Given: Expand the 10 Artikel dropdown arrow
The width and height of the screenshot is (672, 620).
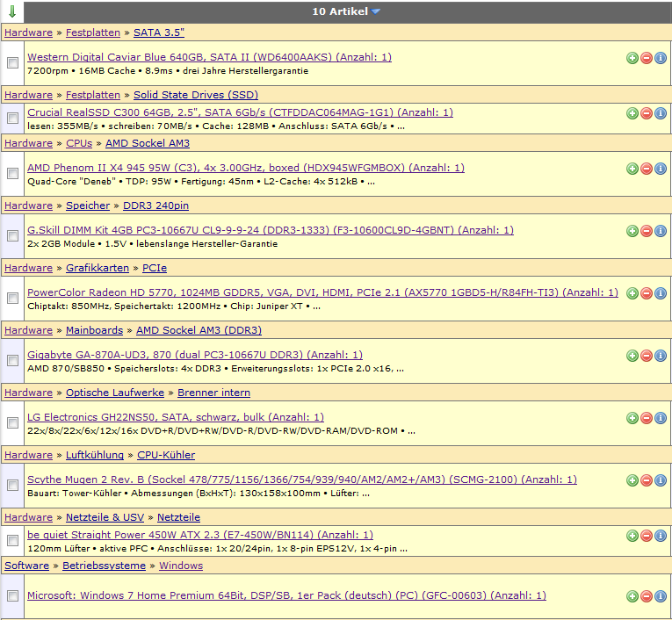Looking at the screenshot, I should coord(375,12).
